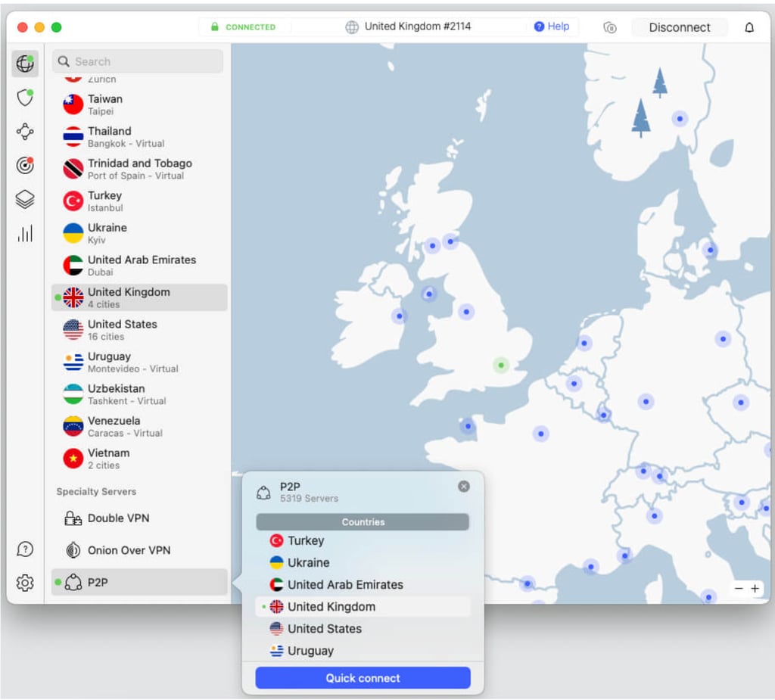Select the P2P specialty server row
This screenshot has width=775, height=700.
(139, 582)
